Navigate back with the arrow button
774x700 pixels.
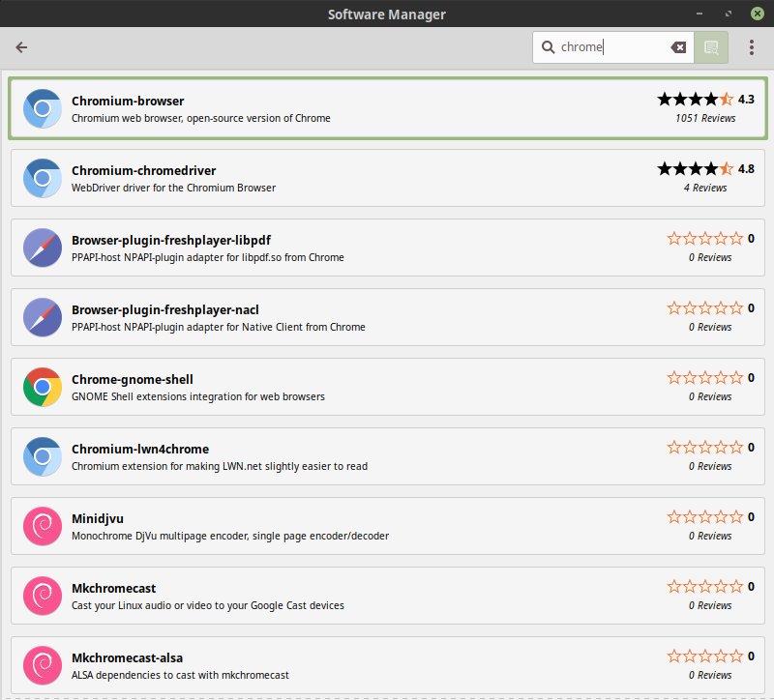(21, 46)
